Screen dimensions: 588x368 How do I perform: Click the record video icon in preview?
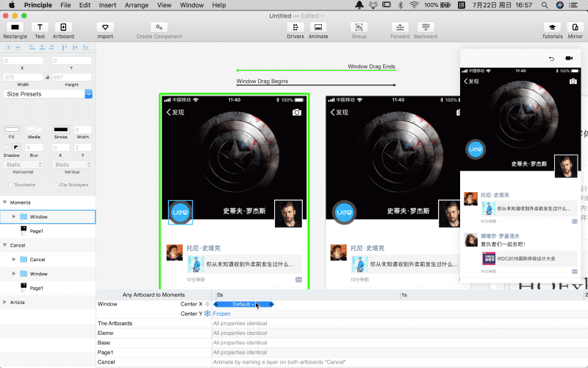569,58
